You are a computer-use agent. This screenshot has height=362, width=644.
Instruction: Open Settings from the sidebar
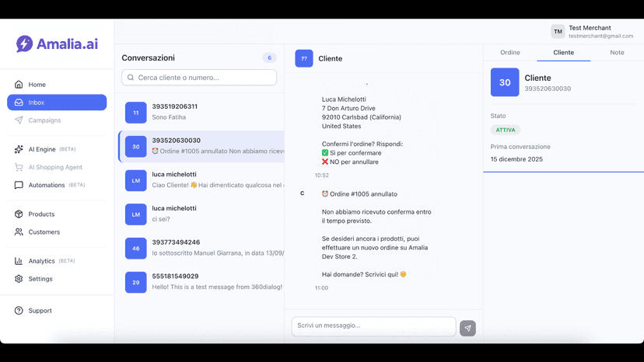click(x=57, y=279)
